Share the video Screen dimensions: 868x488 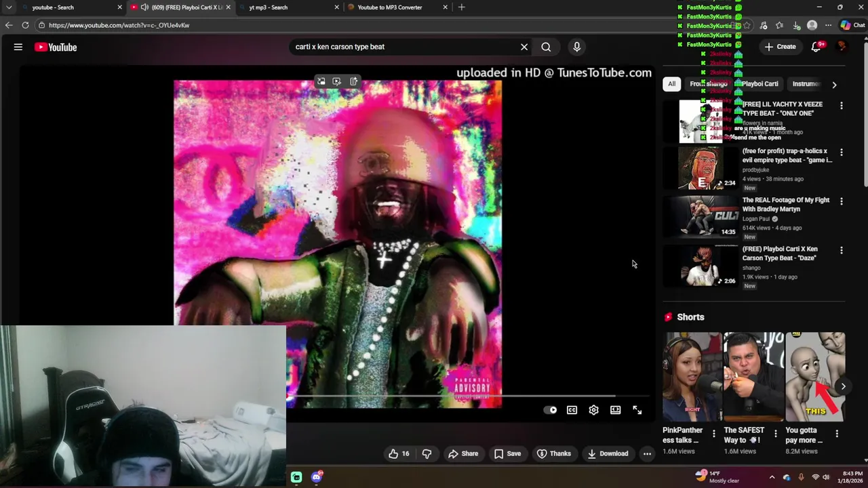tap(463, 453)
